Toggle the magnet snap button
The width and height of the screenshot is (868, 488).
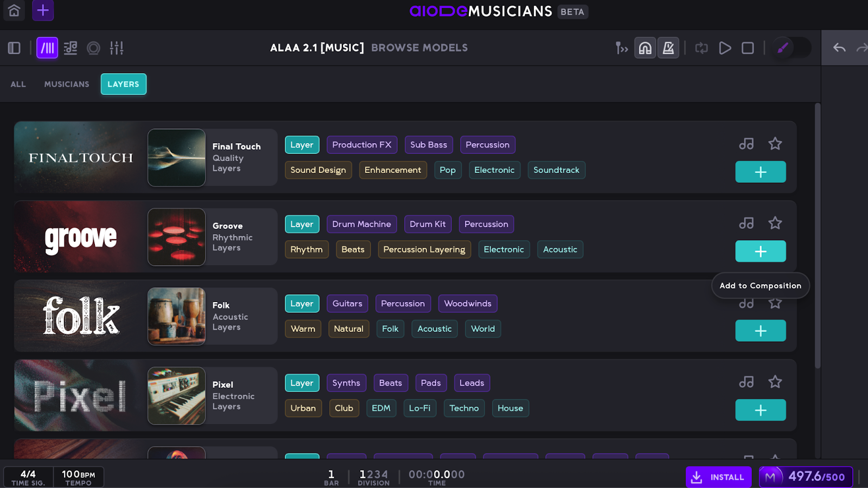click(x=645, y=48)
